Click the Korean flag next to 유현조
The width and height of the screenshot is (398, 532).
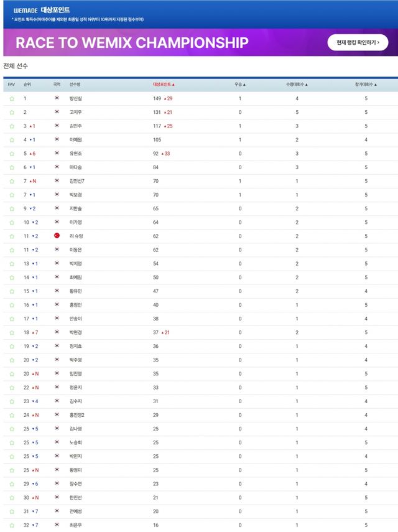coord(57,154)
